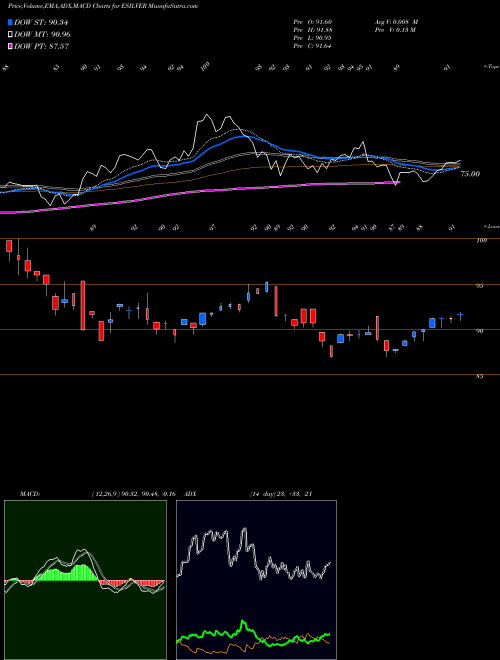Image resolution: width=500 pixels, height=660 pixels.
Task: Click the 'Pre V: 0.13 M' volume text
Action: 395,30
